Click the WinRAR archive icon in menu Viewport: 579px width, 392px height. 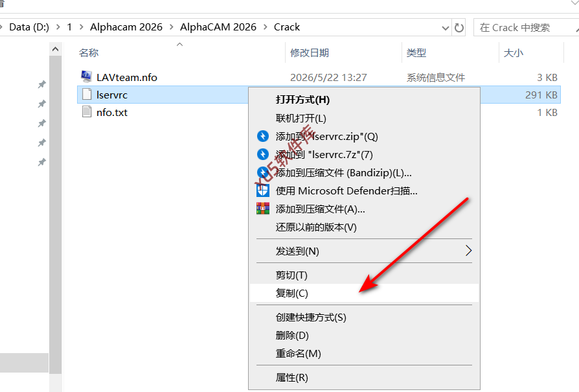(263, 209)
